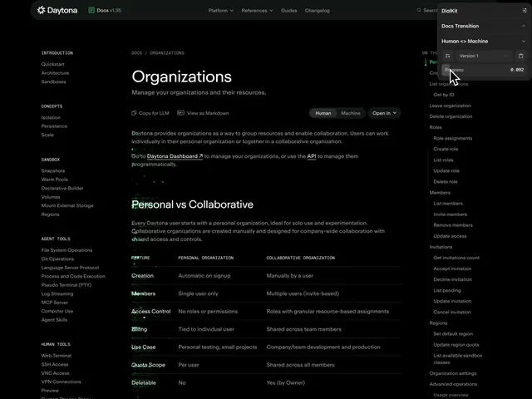Image resolution: width=532 pixels, height=399 pixels.
Task: Open Warm Pools in the sidebar
Action: 55,180
